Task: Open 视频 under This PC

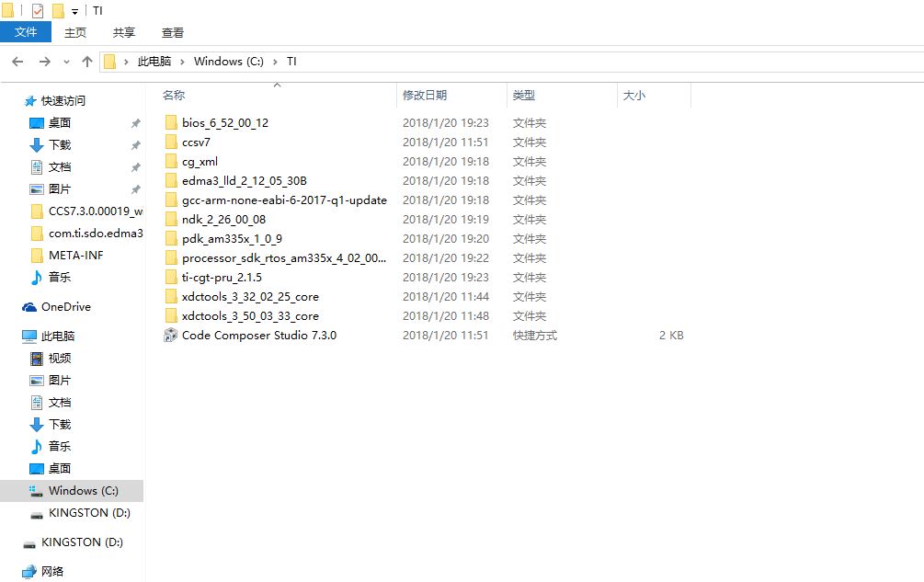Action: (x=60, y=359)
